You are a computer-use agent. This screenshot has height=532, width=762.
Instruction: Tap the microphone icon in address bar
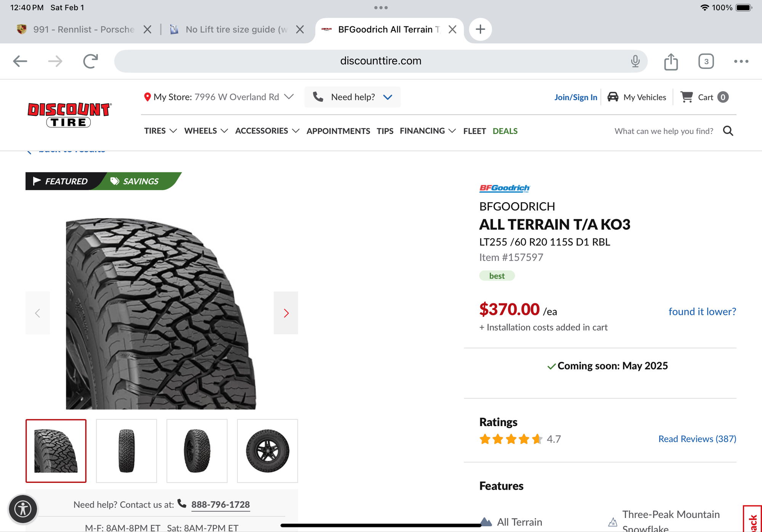(635, 61)
